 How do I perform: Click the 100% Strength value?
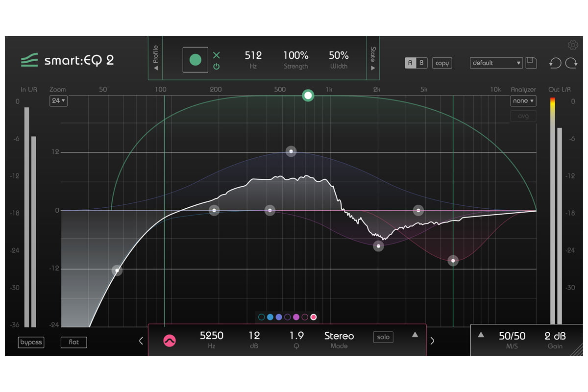(x=295, y=55)
